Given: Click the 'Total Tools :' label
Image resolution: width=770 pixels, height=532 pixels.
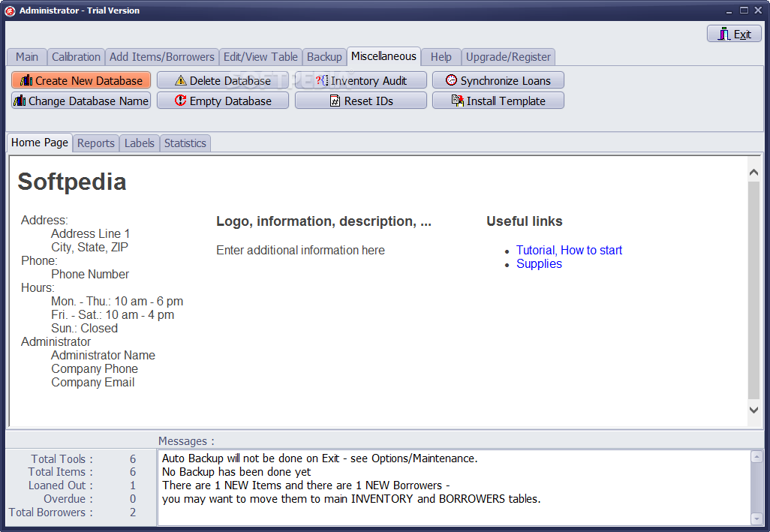Looking at the screenshot, I should tap(62, 459).
